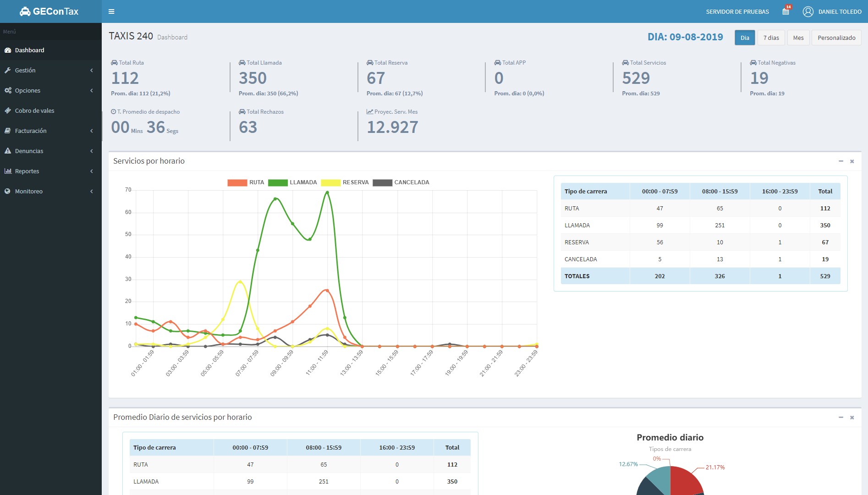Collapse the Promedio Diario panel
The height and width of the screenshot is (495, 868).
tap(841, 418)
